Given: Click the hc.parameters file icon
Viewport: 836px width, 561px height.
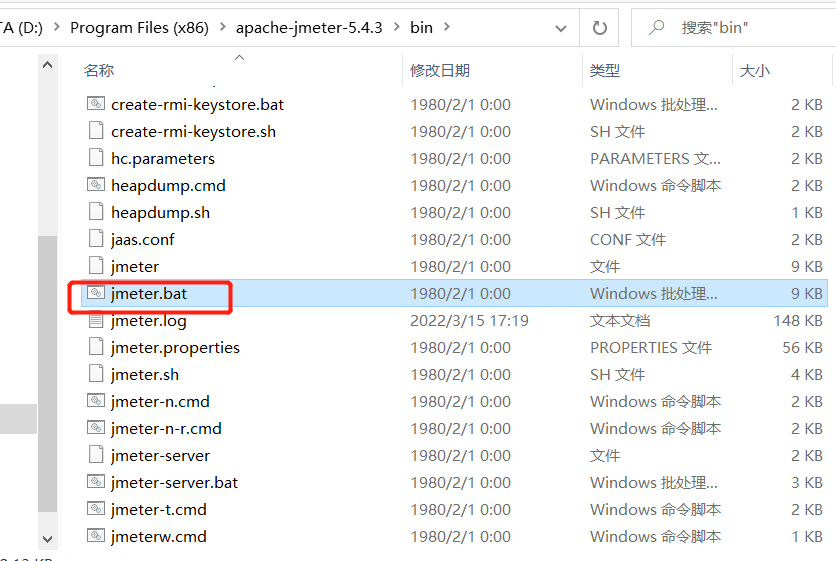Looking at the screenshot, I should (96, 157).
